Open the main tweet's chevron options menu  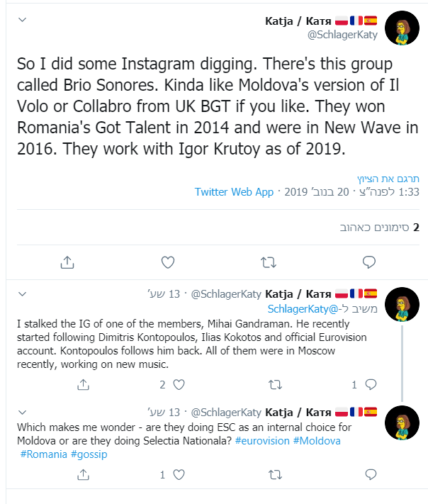tap(23, 21)
